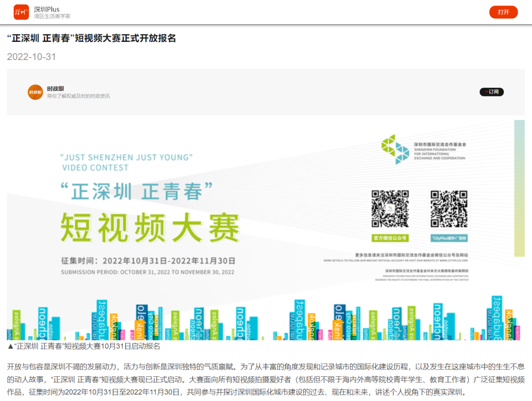Screen dimensions: 532x401
Task: Click the red 深圳Plus app logo
Action: point(21,12)
